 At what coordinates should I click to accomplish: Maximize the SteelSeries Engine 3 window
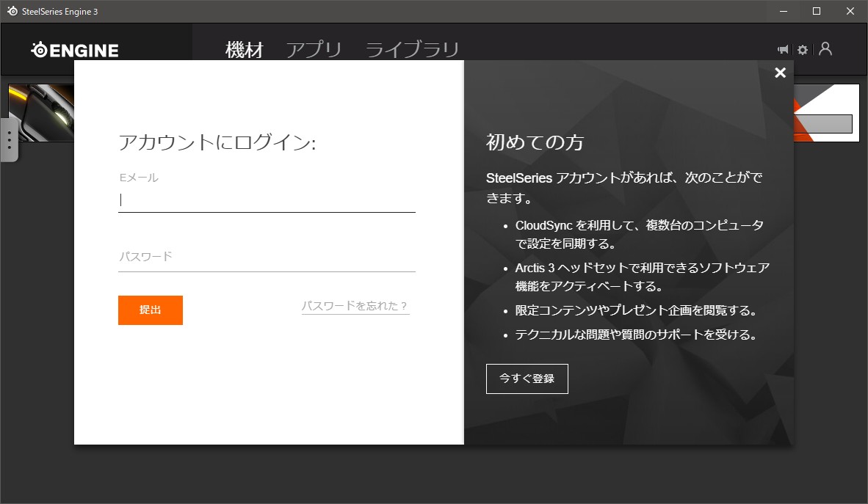(816, 11)
